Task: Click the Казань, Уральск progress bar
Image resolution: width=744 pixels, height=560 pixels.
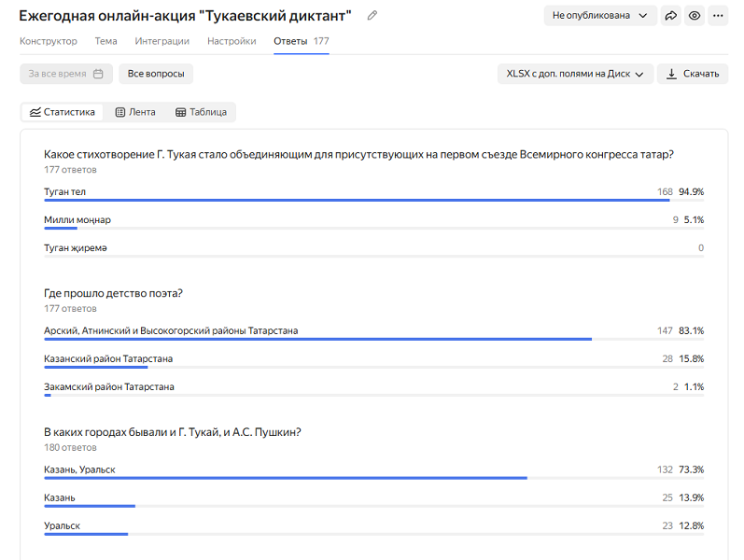Action: coord(374,478)
